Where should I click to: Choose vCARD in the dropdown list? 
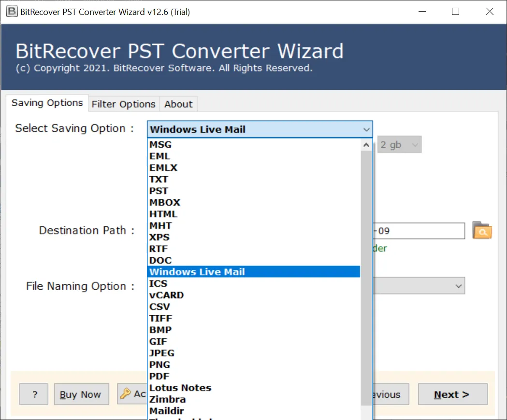pos(166,295)
